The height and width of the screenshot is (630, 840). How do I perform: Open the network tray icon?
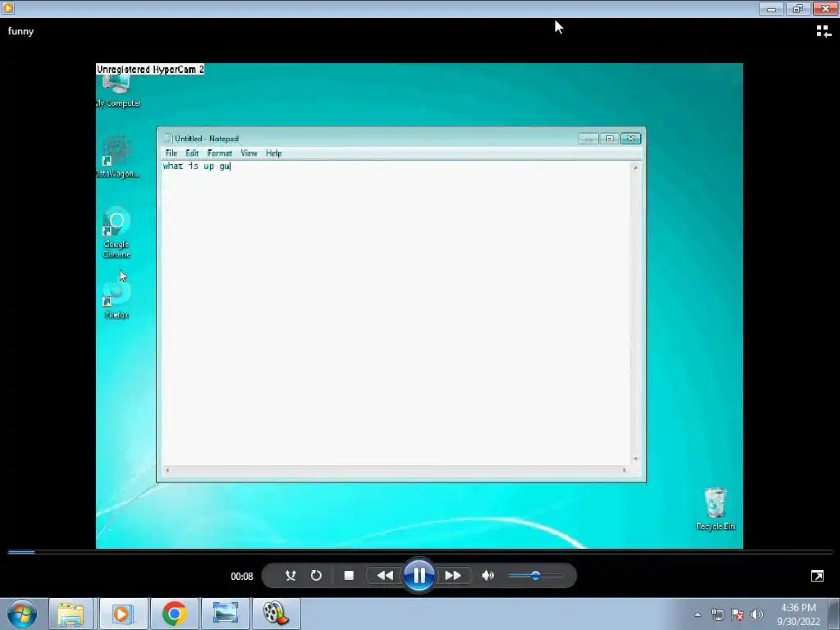(717, 614)
